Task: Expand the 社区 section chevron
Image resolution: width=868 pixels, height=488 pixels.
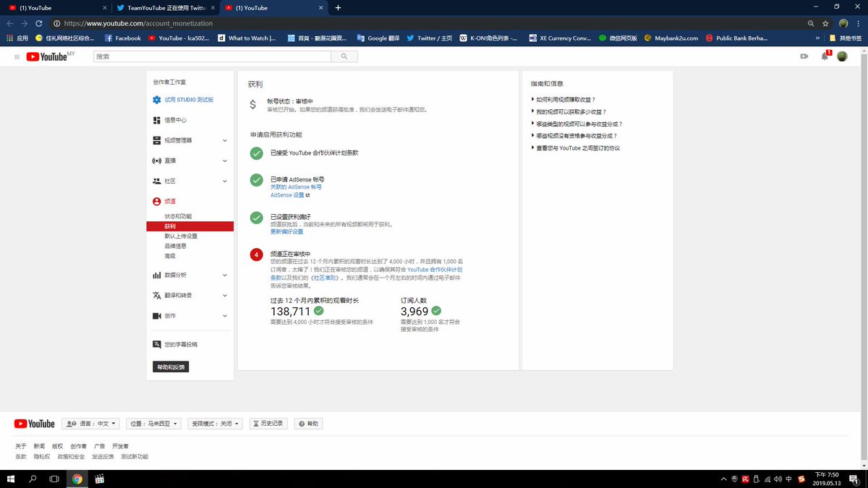Action: (x=225, y=181)
